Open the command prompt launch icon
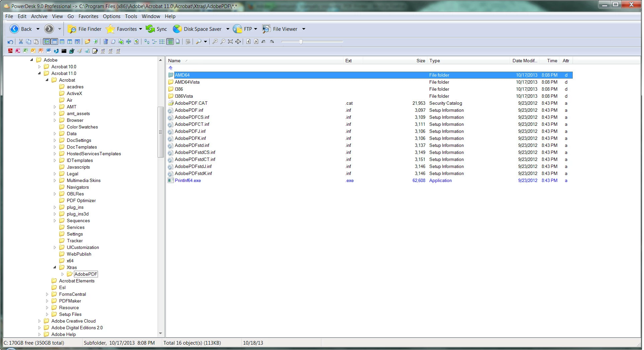 point(64,51)
